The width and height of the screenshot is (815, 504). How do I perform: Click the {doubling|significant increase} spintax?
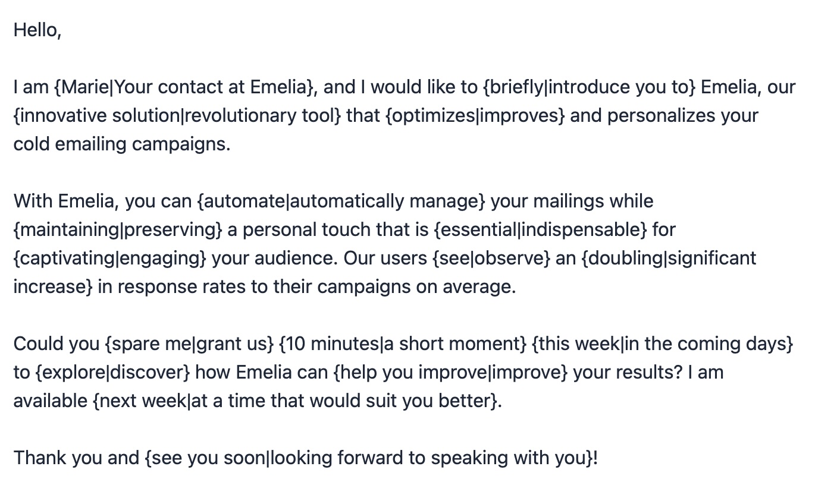point(668,258)
